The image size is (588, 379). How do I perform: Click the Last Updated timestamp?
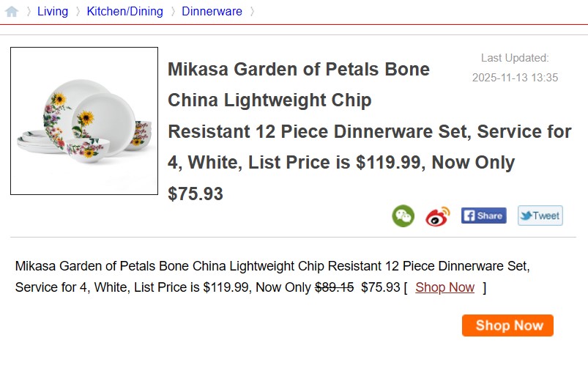coord(515,77)
